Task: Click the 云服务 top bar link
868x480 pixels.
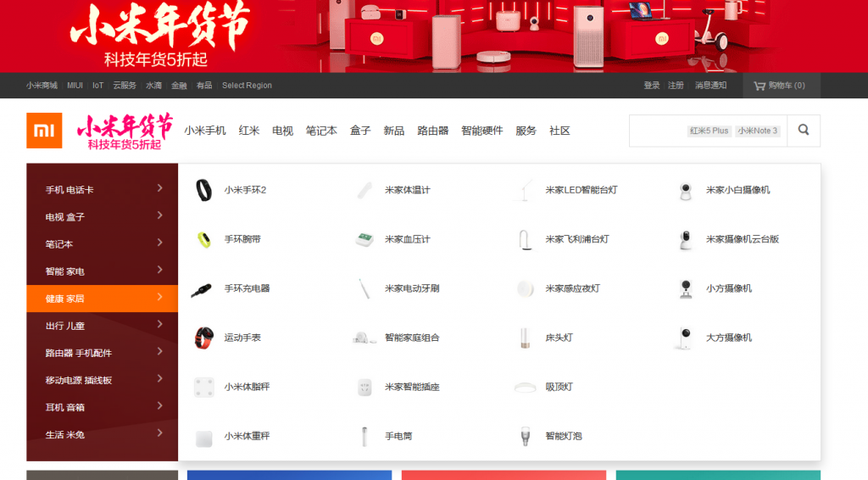Action: pyautogui.click(x=125, y=86)
